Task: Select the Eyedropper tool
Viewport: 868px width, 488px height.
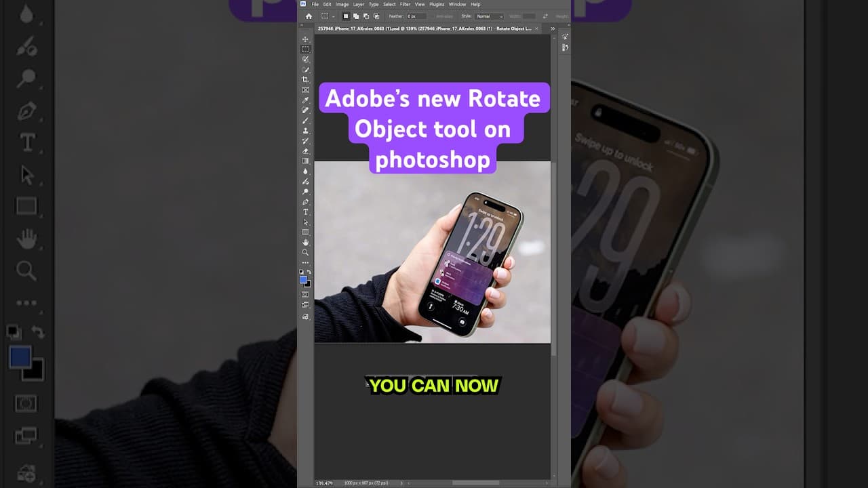Action: 305,100
